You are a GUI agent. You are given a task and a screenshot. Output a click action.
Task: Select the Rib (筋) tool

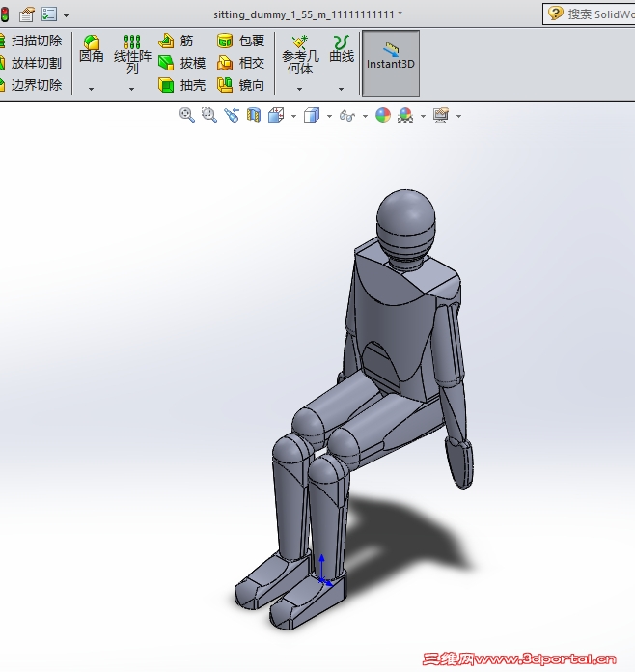coord(176,41)
